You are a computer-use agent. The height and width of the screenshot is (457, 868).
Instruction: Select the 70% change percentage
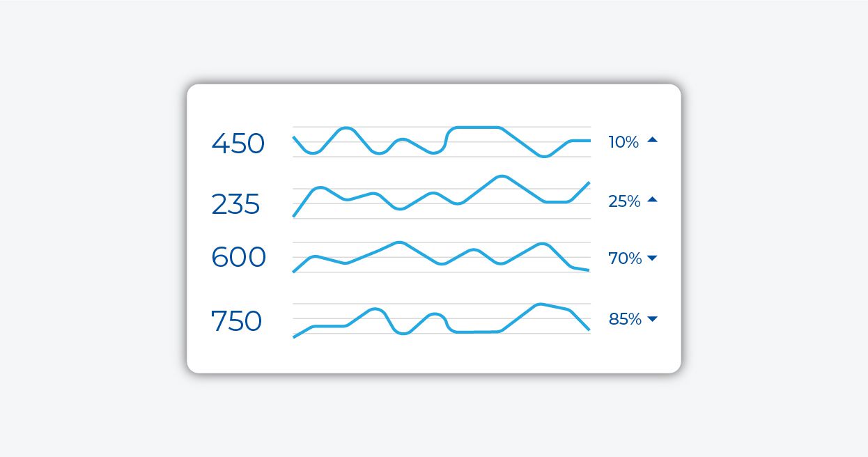625,258
